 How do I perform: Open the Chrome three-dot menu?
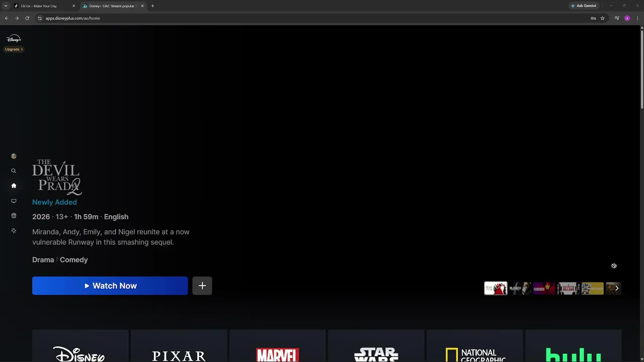637,18
